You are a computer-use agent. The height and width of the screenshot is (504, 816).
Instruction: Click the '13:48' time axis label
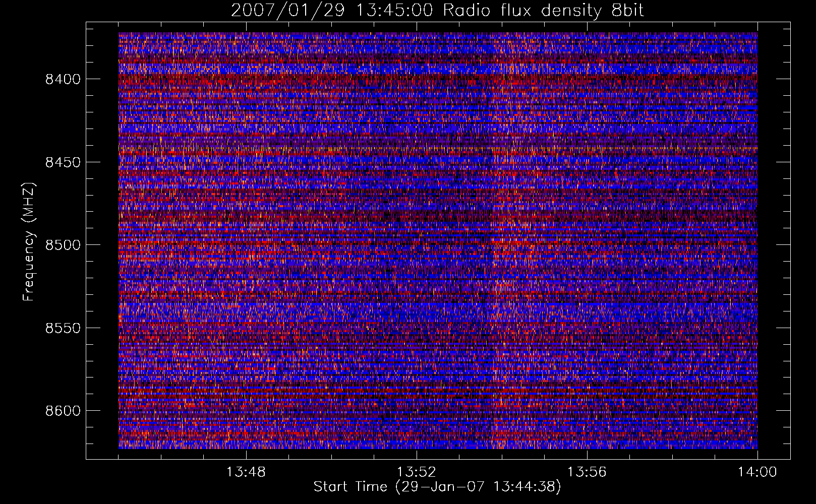[246, 472]
